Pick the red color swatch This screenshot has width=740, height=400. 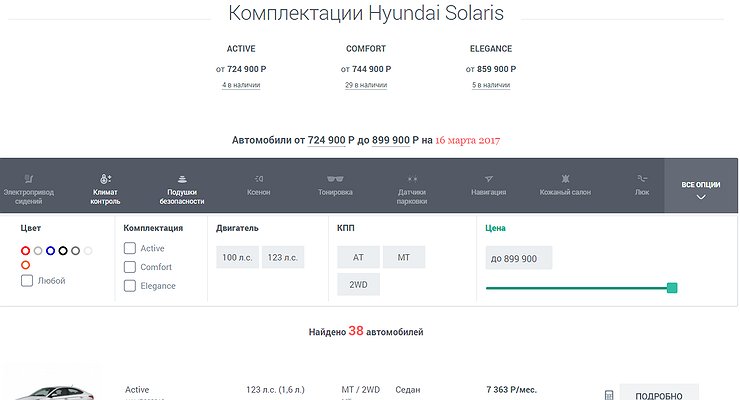(25, 250)
